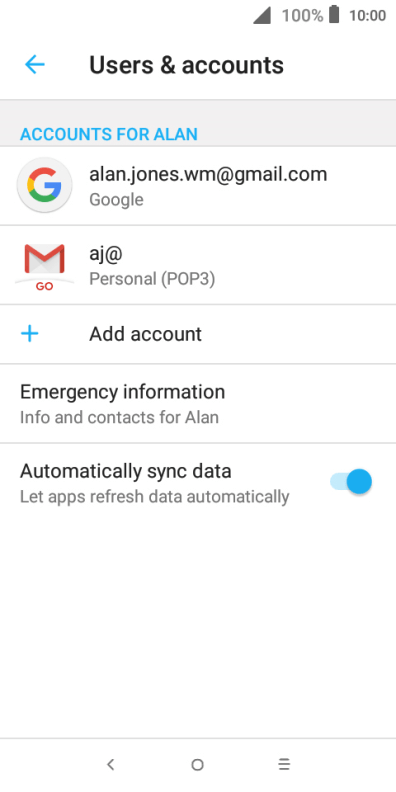The height and width of the screenshot is (792, 396).
Task: Open the aj@ Personal POP3 account
Action: (x=198, y=265)
